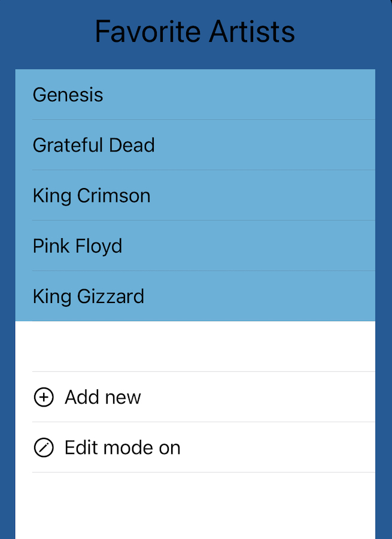This screenshot has height=539, width=392.
Task: Click the empty row below King Gizzard
Action: click(195, 346)
